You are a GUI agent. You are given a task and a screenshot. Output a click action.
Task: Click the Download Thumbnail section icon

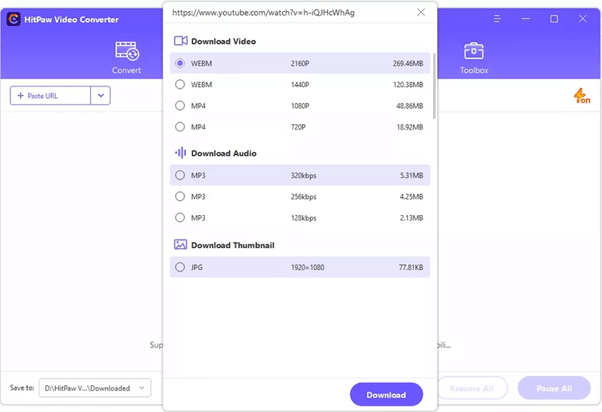180,244
